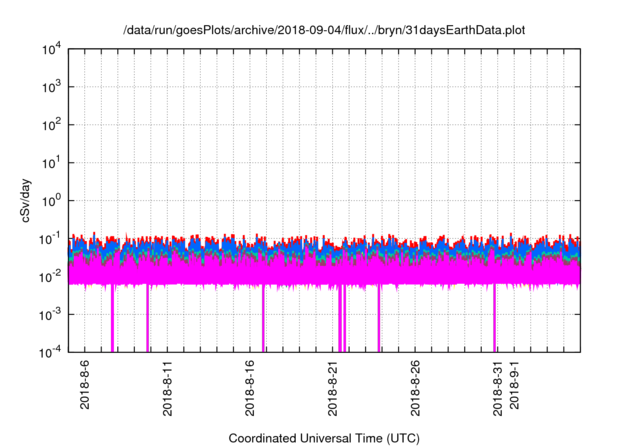Click the 2018-8-31 date label
Image resolution: width=640 pixels, height=448 pixels.
pyautogui.click(x=498, y=388)
